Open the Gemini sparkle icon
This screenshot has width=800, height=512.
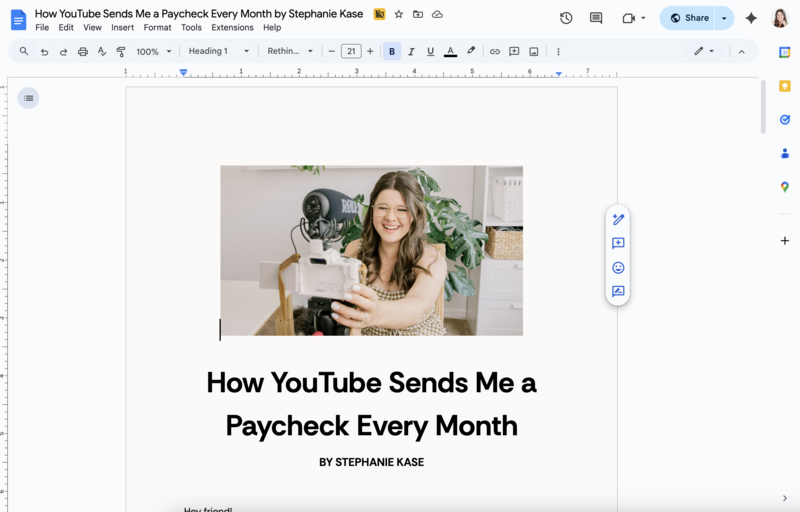[751, 18]
